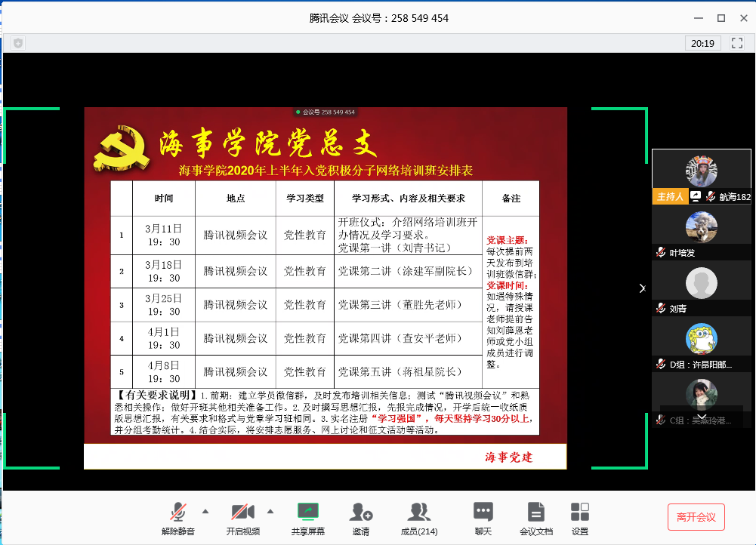Screen dimensions: 756x545
Task: Start sharing with 共享屏幕 icon
Action: (x=308, y=512)
